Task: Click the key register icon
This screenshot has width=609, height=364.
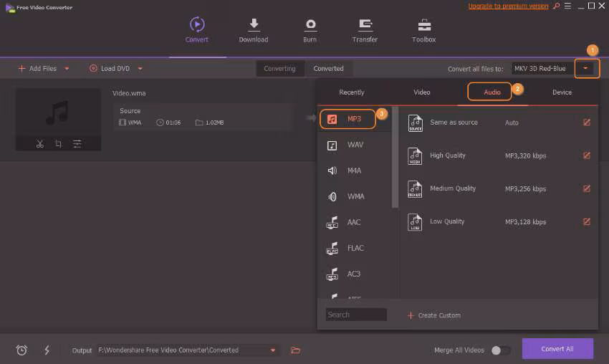Action: pyautogui.click(x=557, y=6)
